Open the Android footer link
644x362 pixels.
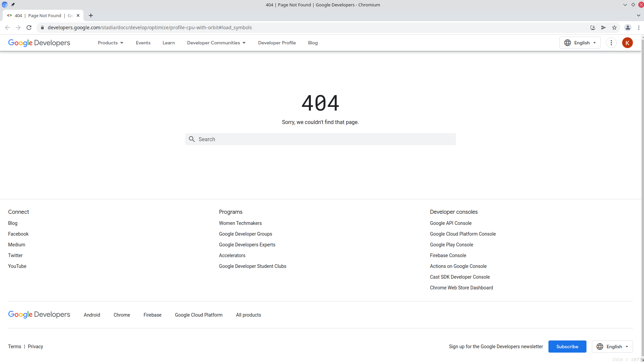92,315
